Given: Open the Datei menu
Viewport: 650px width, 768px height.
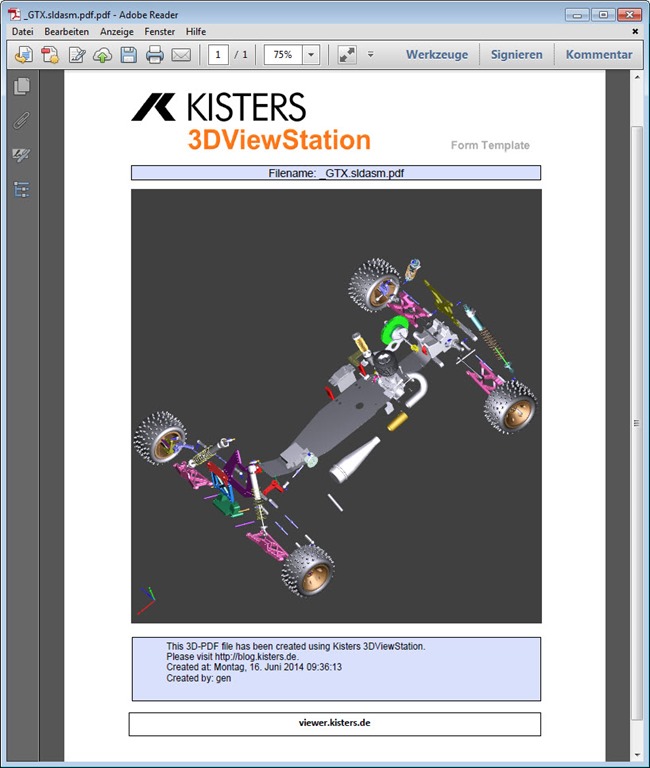Looking at the screenshot, I should click(23, 31).
